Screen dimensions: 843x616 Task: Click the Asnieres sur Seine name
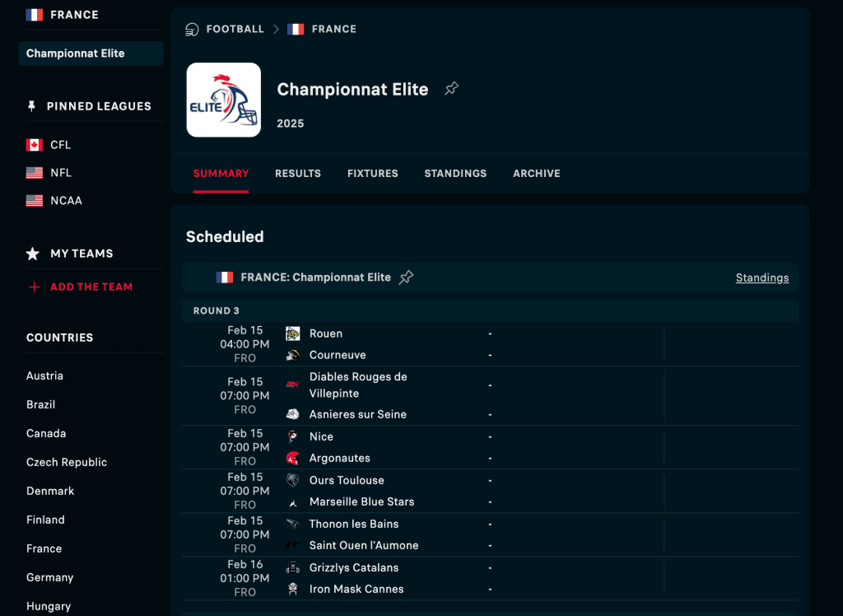pyautogui.click(x=358, y=415)
